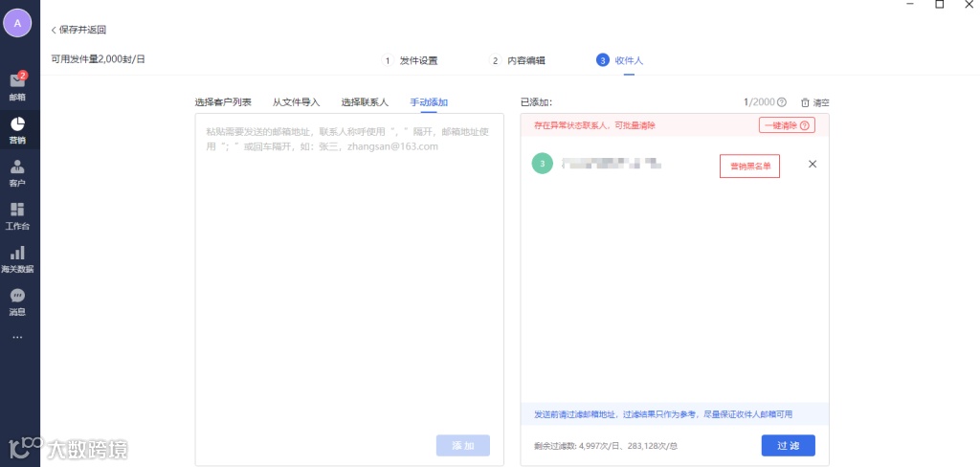Click the 发送前请过滤邮箱地址 notice text
980x467 pixels.
coord(663,414)
